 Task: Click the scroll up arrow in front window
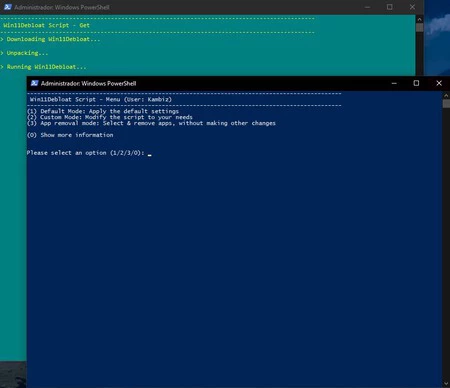click(446, 96)
